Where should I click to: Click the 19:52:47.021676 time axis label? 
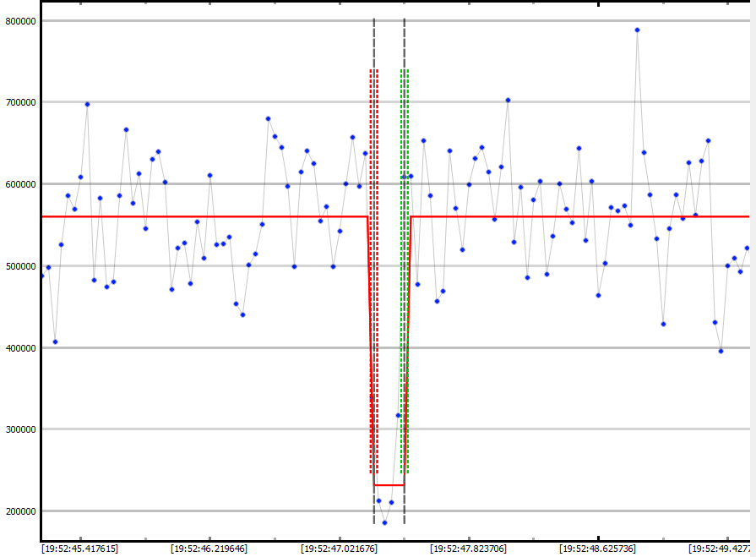pyautogui.click(x=339, y=549)
